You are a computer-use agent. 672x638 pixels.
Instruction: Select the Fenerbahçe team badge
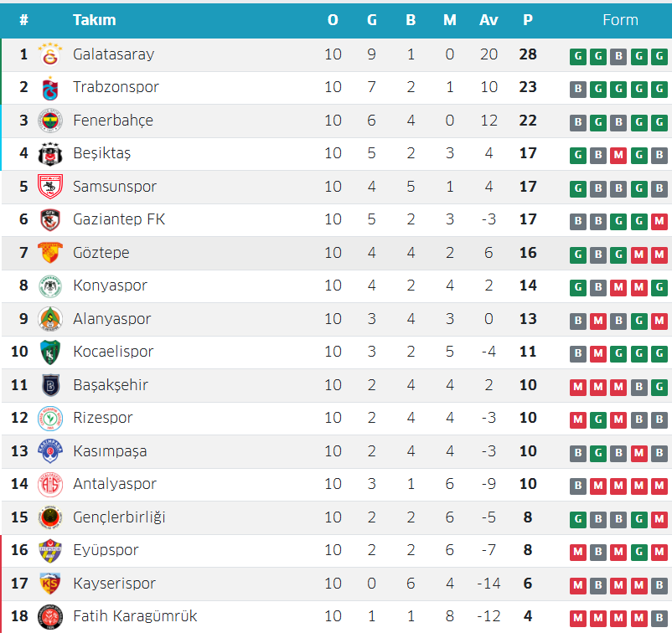(x=50, y=121)
